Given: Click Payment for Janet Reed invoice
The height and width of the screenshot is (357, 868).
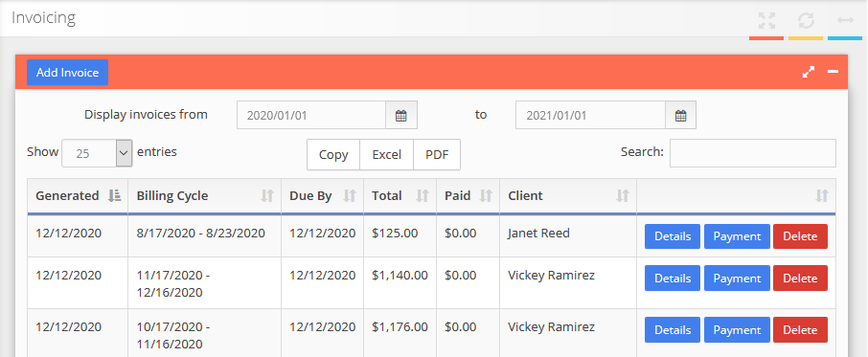Looking at the screenshot, I should pos(737,236).
